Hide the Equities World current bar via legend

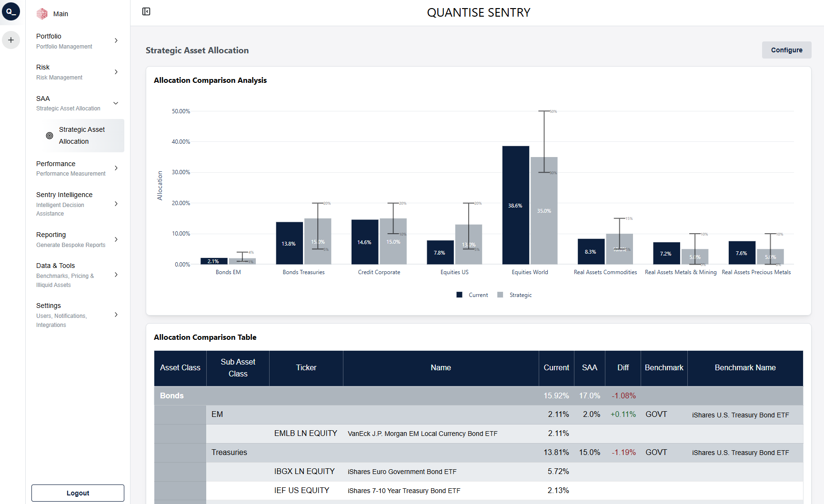point(478,295)
